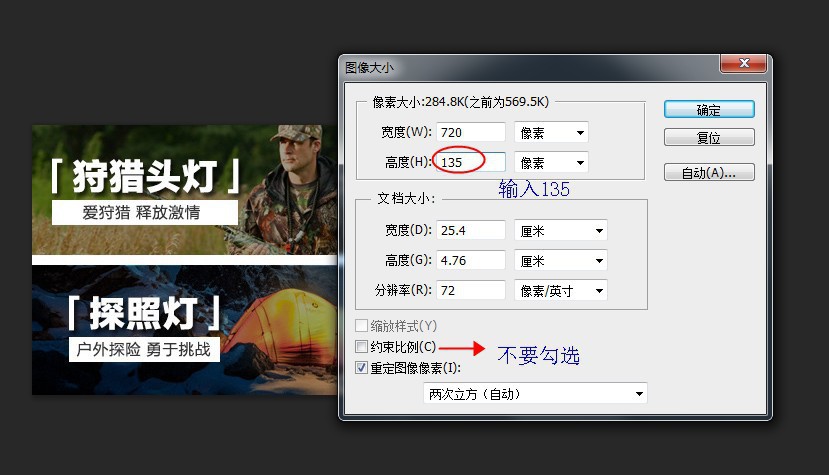Click the 分辨率(R) field showing 72
This screenshot has height=475, width=829.
[471, 290]
